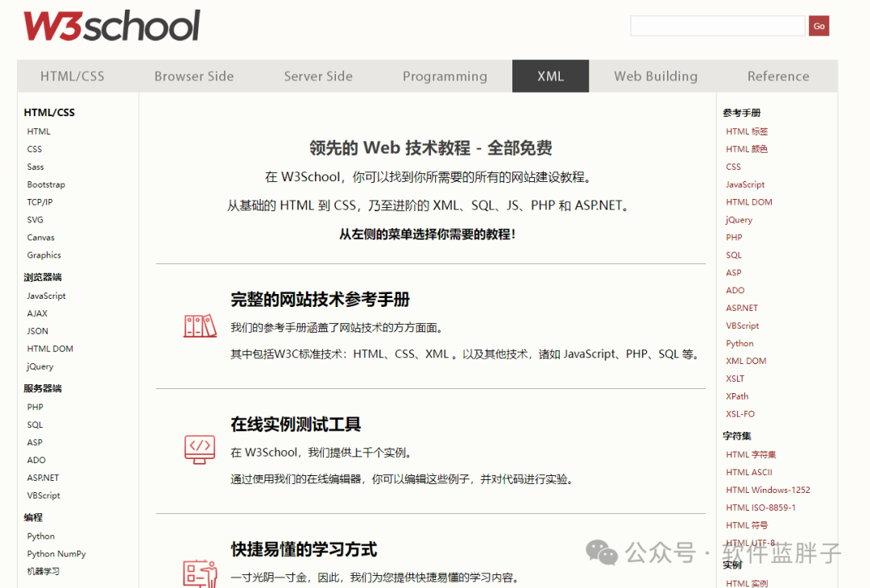Screen dimensions: 870x588
Task: Open the Python NumPy tutorial link
Action: (56, 554)
